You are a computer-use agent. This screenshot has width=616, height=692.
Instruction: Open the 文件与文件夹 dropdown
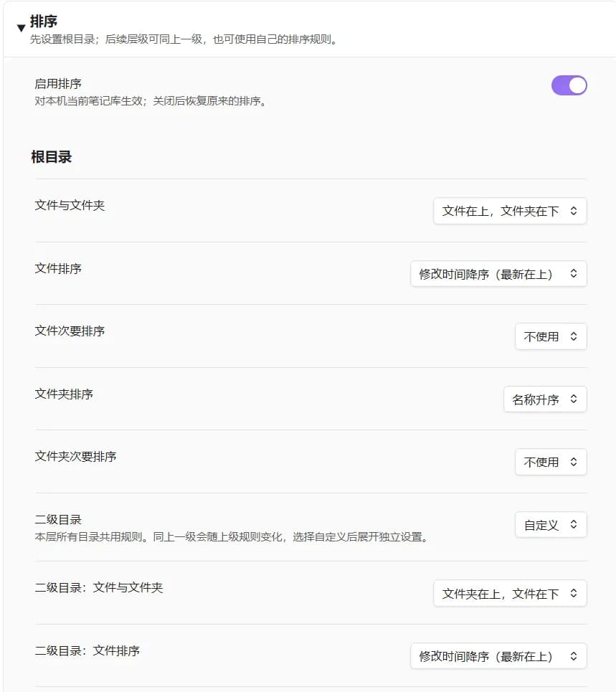pos(510,211)
